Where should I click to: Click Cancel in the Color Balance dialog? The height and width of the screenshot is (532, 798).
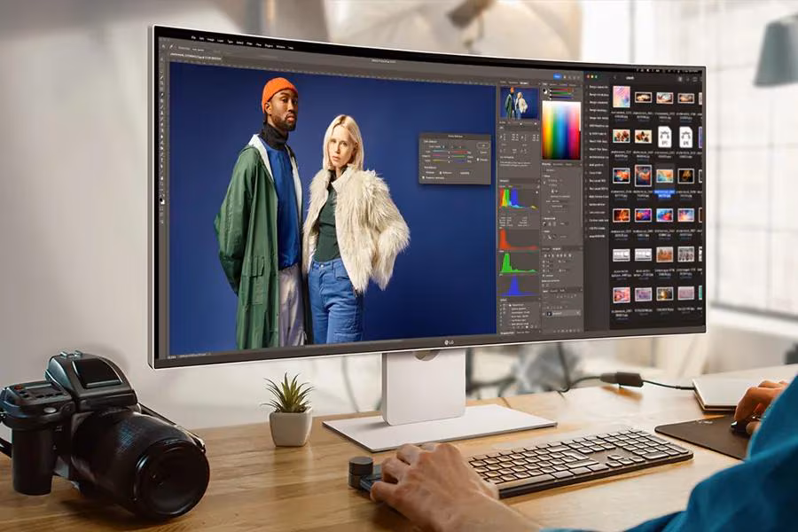pyautogui.click(x=483, y=153)
